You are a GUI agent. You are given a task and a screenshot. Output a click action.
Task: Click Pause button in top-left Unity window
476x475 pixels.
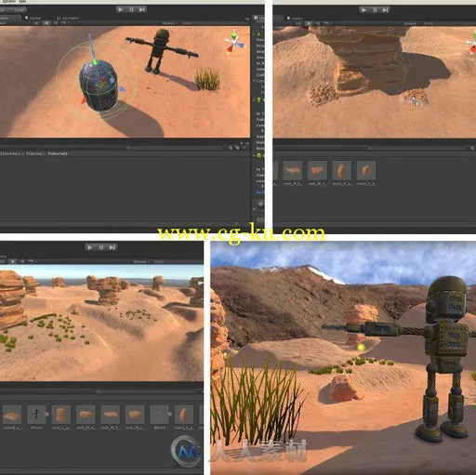[131, 9]
